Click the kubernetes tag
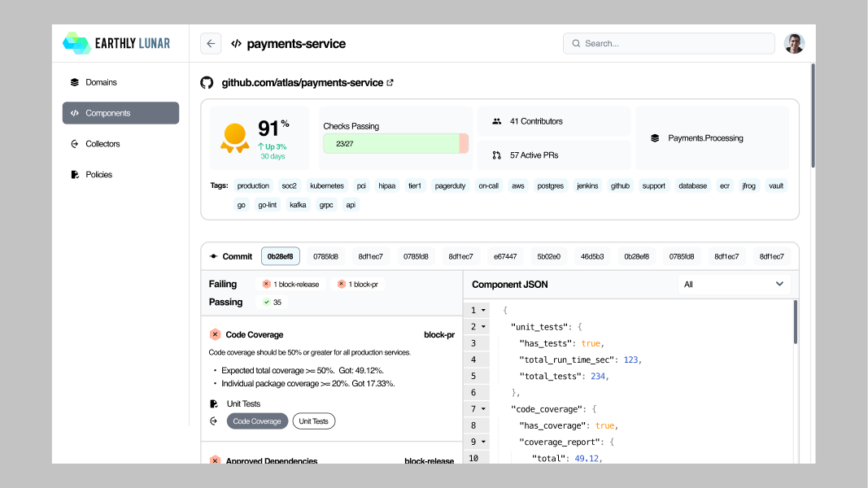This screenshot has height=488, width=868. point(326,186)
